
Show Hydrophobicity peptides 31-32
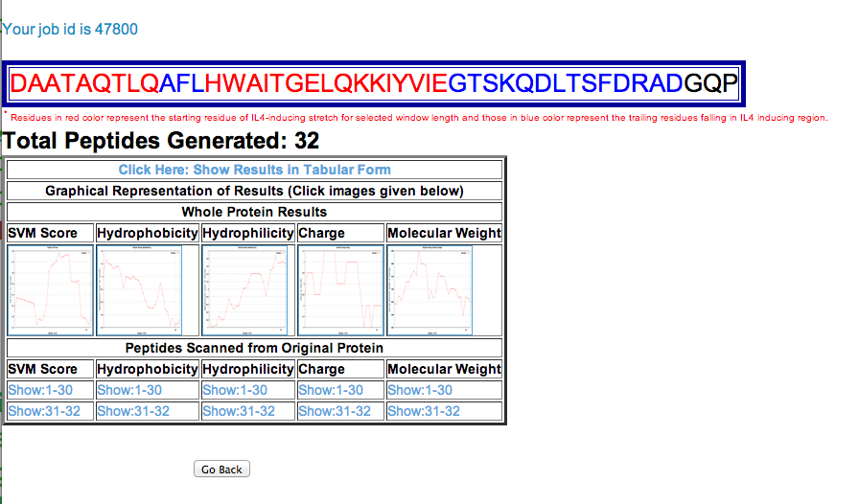tap(133, 411)
